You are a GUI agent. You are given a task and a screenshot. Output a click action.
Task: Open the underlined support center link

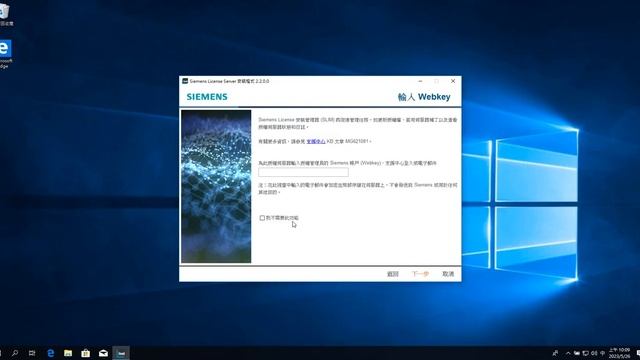point(316,141)
